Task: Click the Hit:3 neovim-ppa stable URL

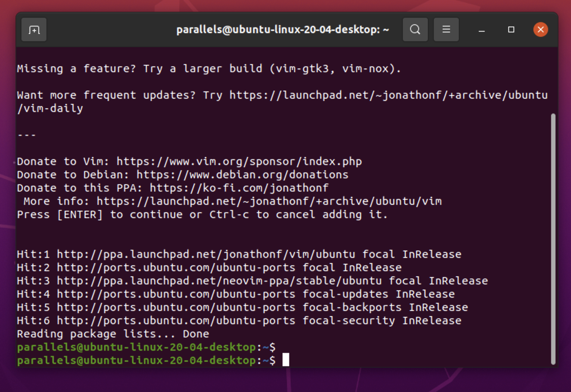Action: coord(219,281)
